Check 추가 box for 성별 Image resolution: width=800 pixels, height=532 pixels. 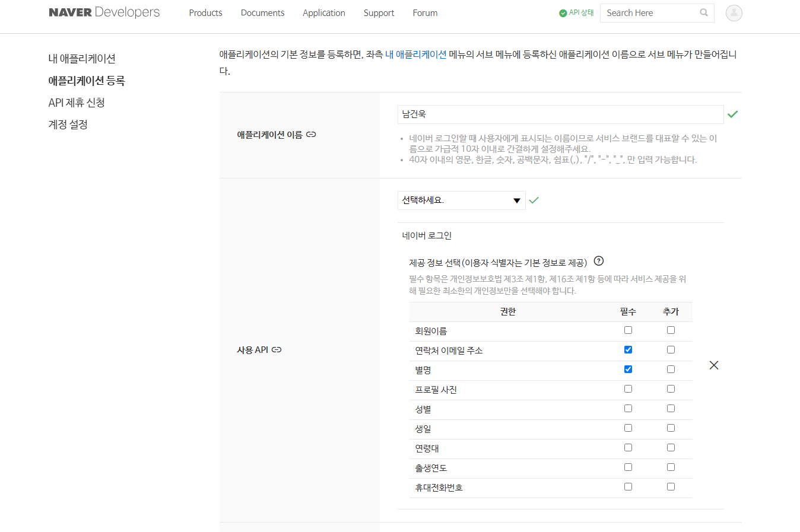coord(671,409)
